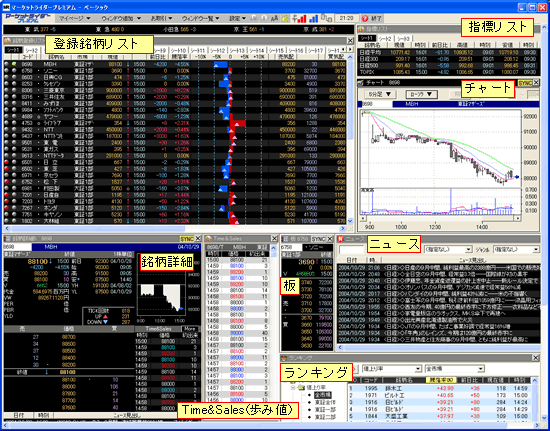Click tab scroll-left arrow in stock list
Viewport: 550px width, 431px height.
[x=343, y=49]
